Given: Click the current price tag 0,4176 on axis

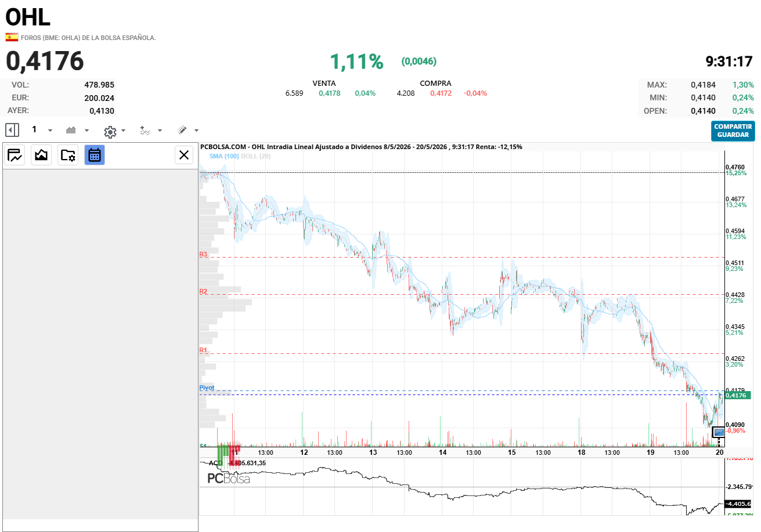Looking at the screenshot, I should pyautogui.click(x=737, y=395).
